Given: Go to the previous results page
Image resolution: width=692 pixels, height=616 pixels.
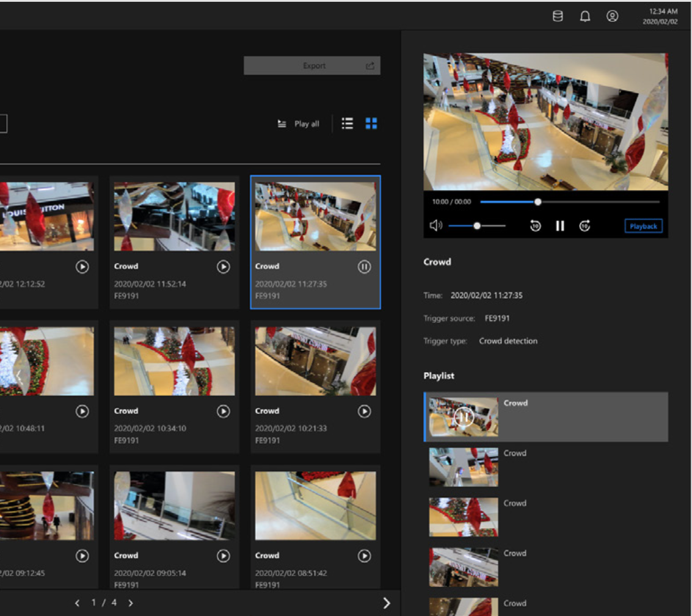Looking at the screenshot, I should pyautogui.click(x=78, y=603).
